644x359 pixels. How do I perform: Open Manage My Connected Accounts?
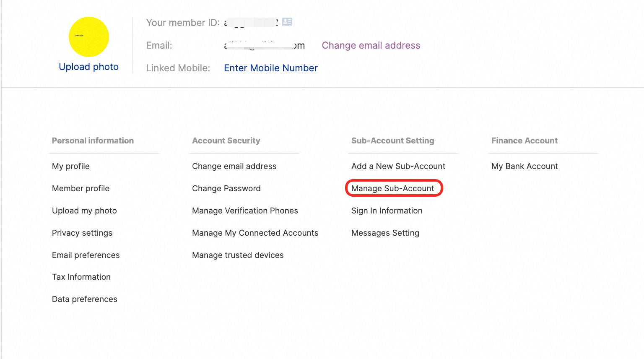[255, 233]
